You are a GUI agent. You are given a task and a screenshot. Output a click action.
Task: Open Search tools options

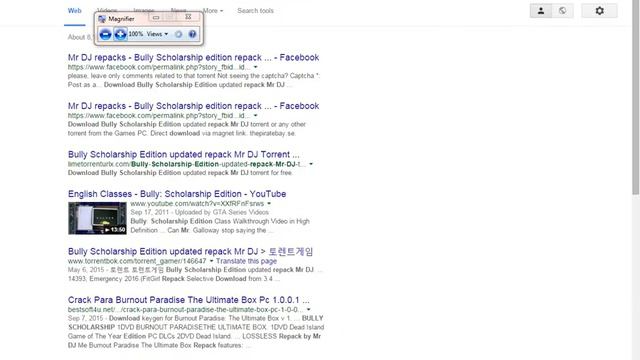click(256, 11)
